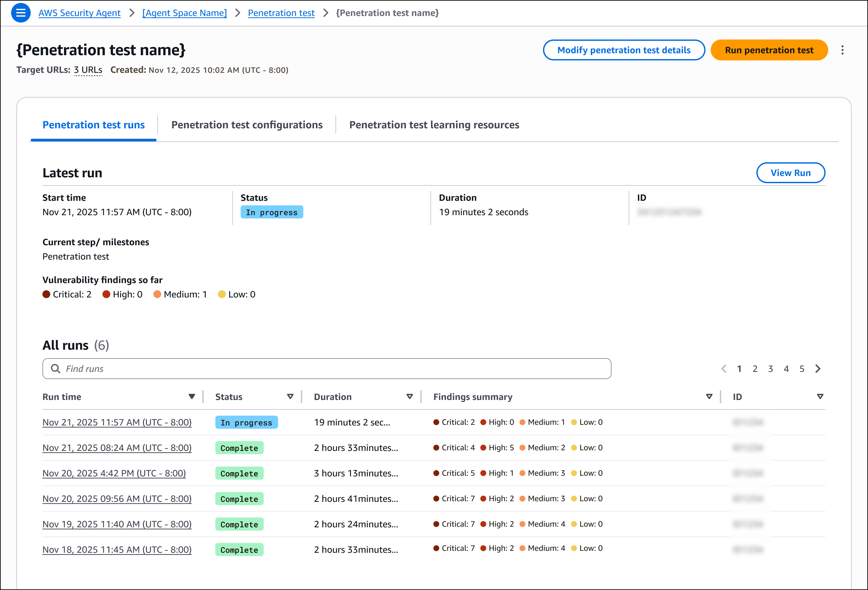Sort by ID column arrow
Viewport: 868px width, 590px height.
[x=820, y=396]
